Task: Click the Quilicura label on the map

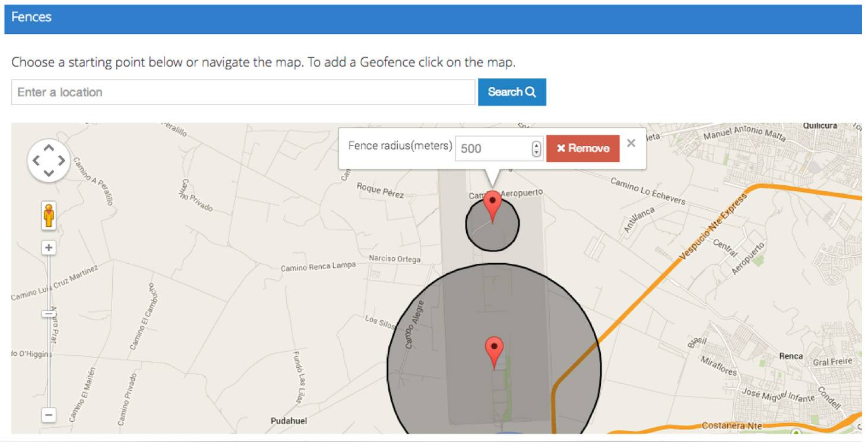Action: click(820, 126)
